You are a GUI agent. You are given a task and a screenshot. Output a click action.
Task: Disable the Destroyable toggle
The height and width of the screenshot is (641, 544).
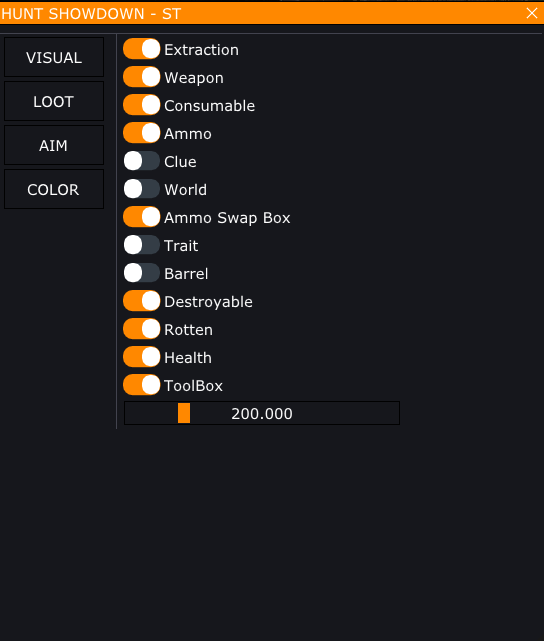[x=141, y=301]
